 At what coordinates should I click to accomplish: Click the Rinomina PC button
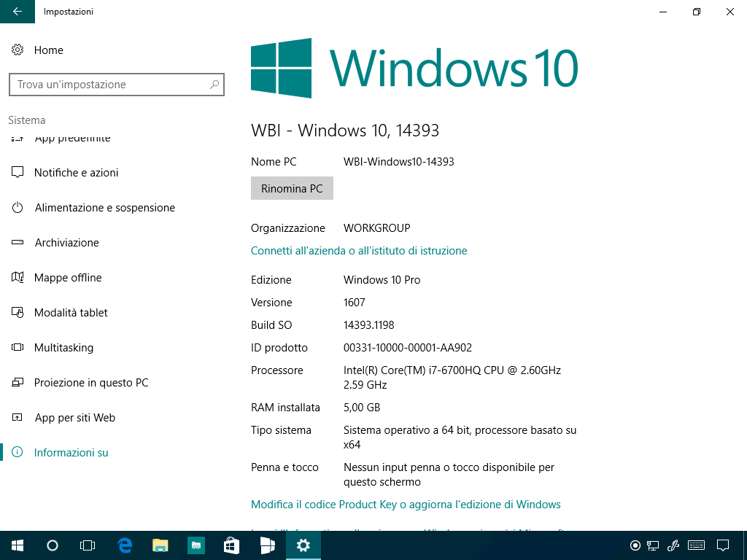[292, 189]
